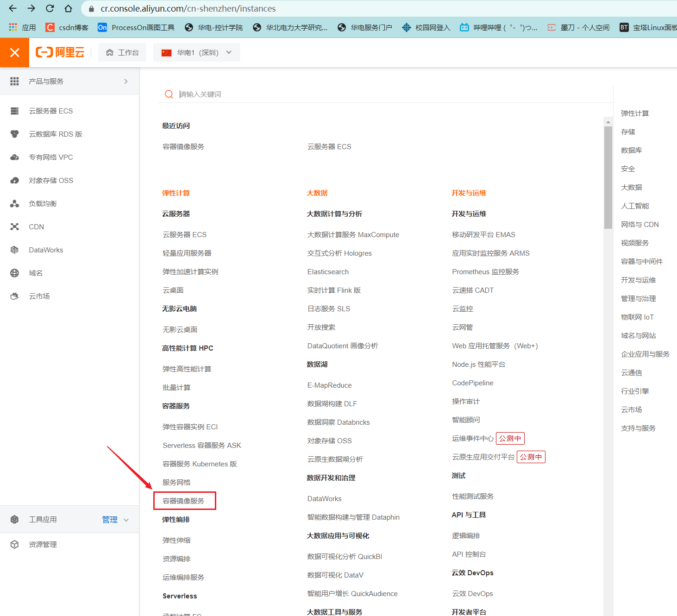Image resolution: width=677 pixels, height=616 pixels.
Task: Click the DataWorks sidebar icon
Action: (x=15, y=250)
